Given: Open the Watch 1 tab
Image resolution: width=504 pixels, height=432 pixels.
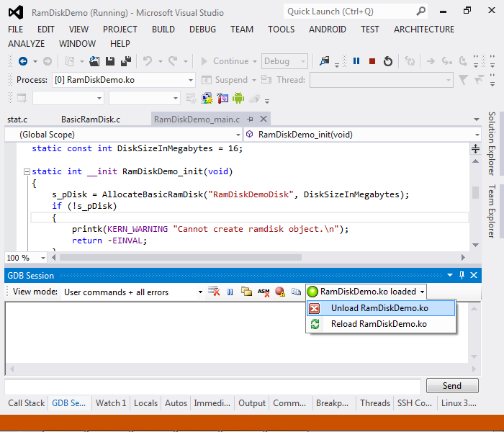Looking at the screenshot, I should click(111, 403).
